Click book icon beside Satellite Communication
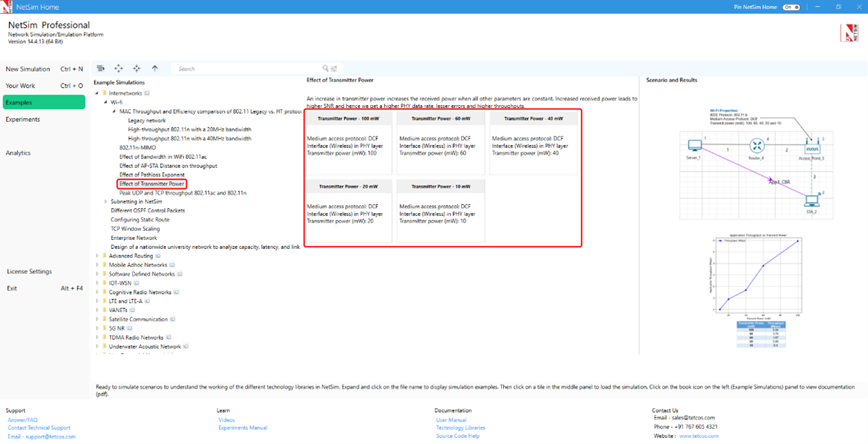 (x=172, y=320)
